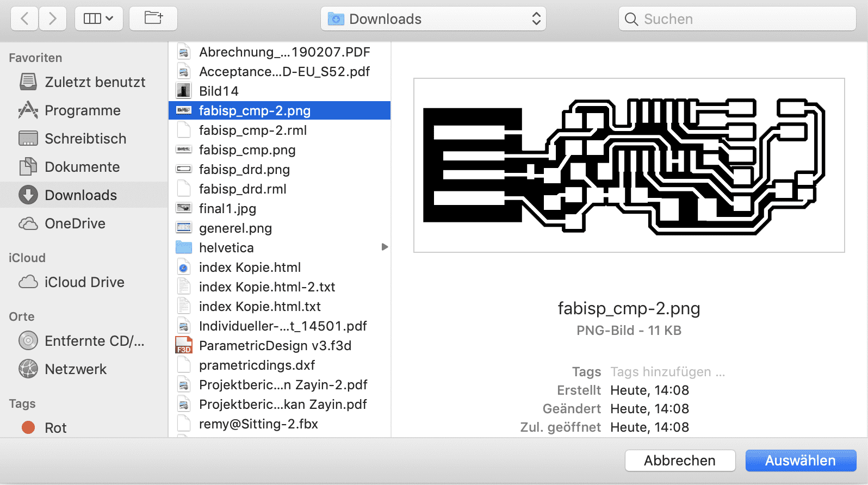Select file Projektberic...kan Zayin.pdf
Viewport: 868px width, 485px height.
280,404
